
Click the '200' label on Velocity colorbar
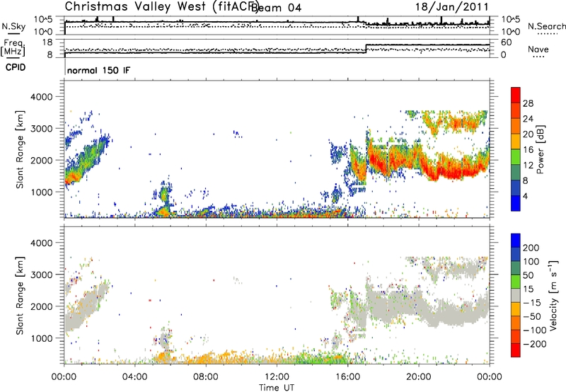point(531,248)
